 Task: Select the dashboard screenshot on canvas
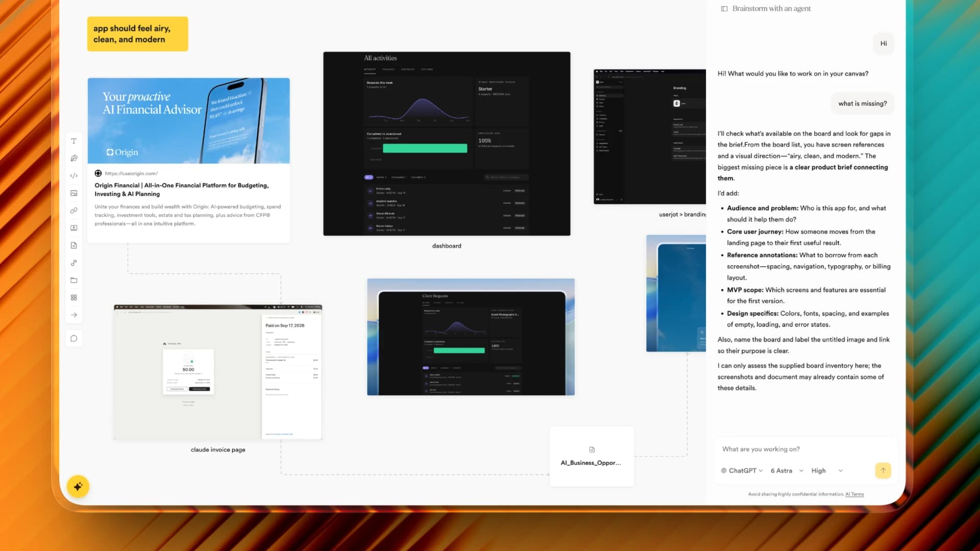pos(447,143)
